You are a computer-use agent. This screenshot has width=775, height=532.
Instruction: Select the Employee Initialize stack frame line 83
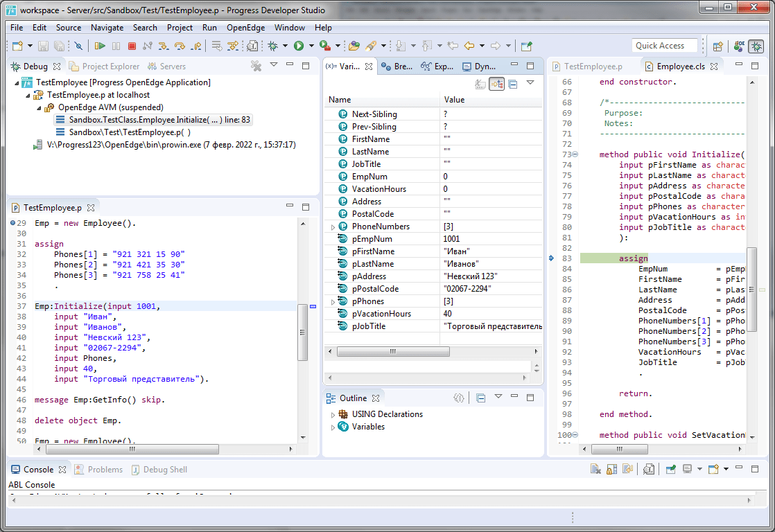click(x=153, y=120)
